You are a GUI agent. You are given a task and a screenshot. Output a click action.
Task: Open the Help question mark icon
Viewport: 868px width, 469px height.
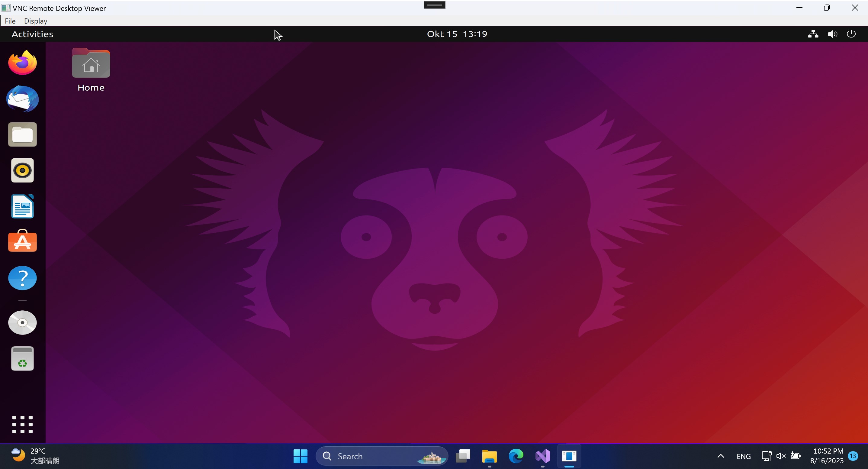(22, 278)
